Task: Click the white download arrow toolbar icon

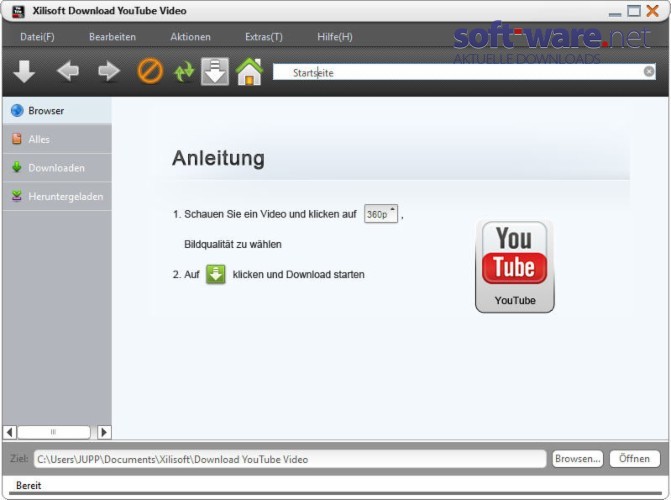Action: click(24, 71)
